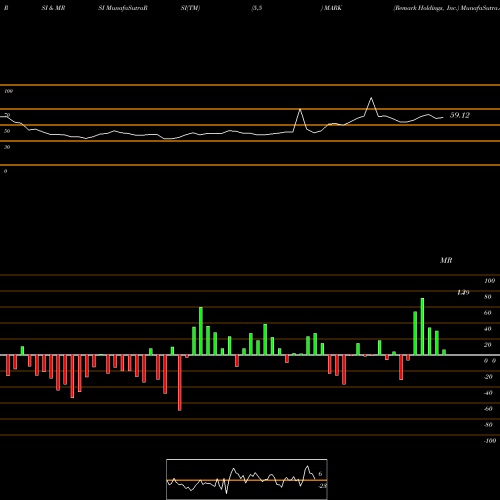Click the SI MunafaSutraR header text
This screenshot has width=500, height=500.
click(x=123, y=8)
